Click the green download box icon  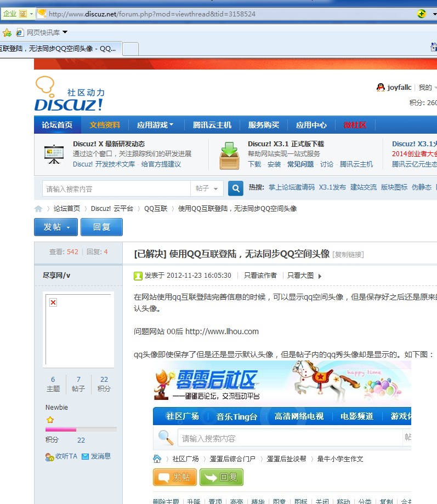tap(229, 156)
